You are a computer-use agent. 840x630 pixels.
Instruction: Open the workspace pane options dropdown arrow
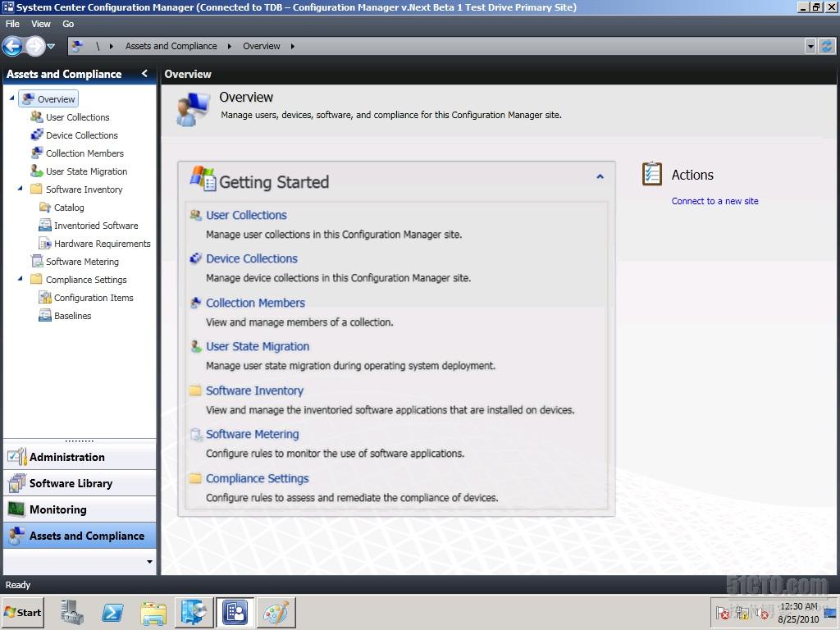click(149, 562)
